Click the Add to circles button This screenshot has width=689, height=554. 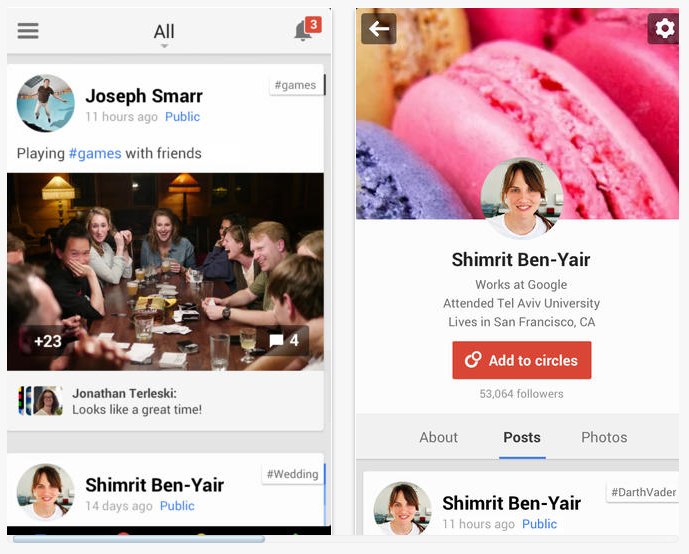(522, 360)
